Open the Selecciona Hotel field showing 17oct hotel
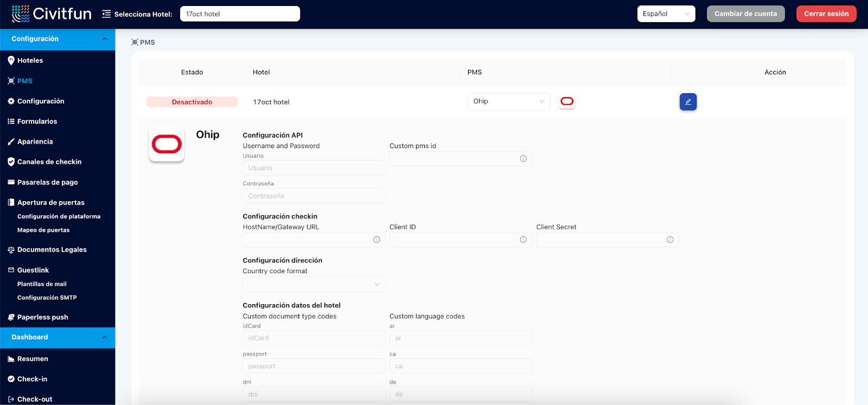This screenshot has width=868, height=405. click(240, 14)
